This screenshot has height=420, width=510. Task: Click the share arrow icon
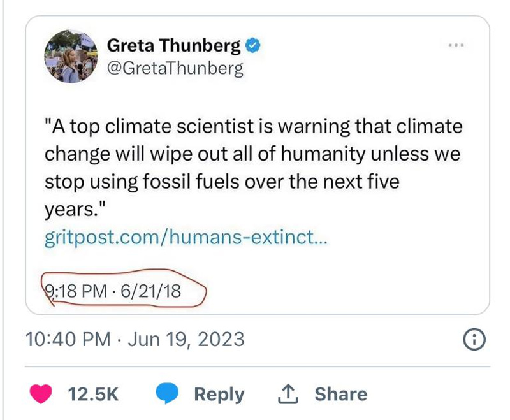289,393
